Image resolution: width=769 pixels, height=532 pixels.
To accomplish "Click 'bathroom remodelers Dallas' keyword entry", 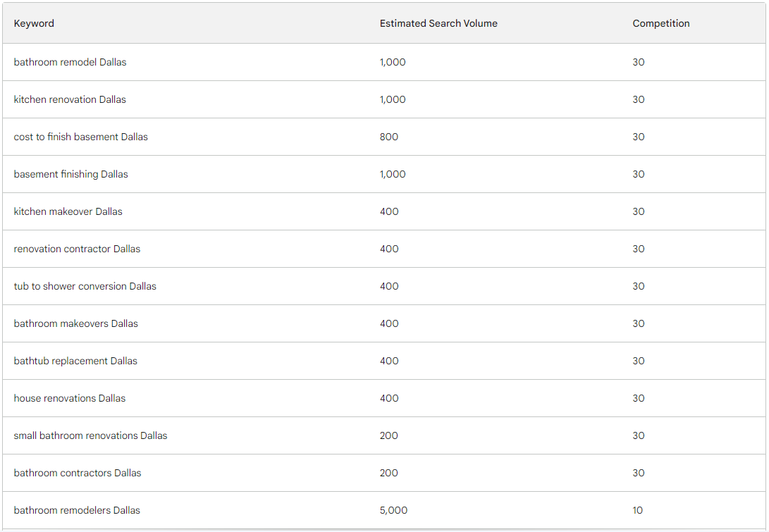I will [x=76, y=510].
